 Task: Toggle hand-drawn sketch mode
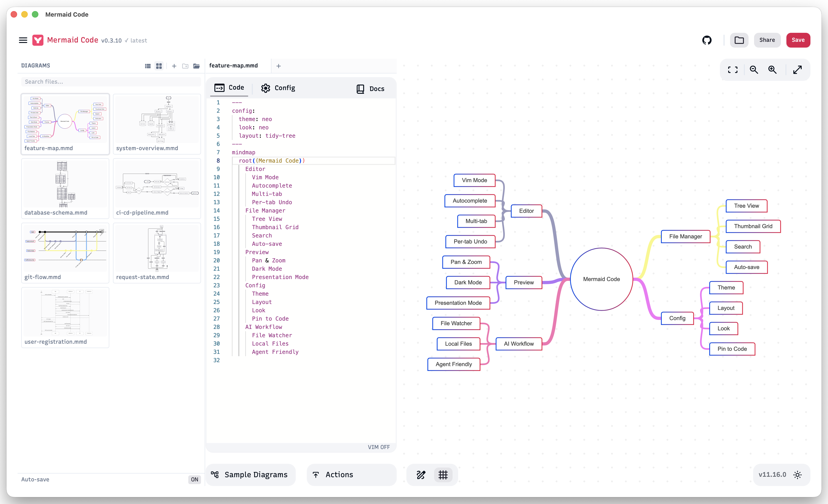pos(421,475)
